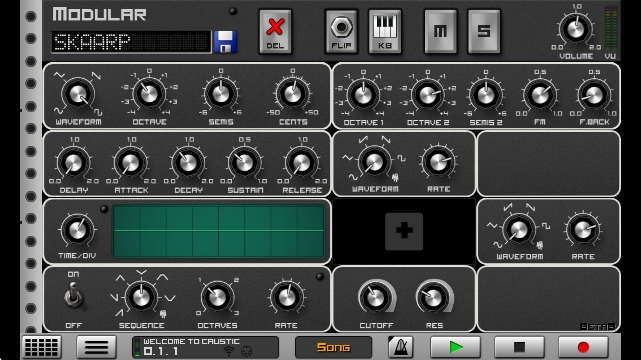The height and width of the screenshot is (360, 641).
Task: Click the envelope DECAY knob
Action: tap(188, 163)
